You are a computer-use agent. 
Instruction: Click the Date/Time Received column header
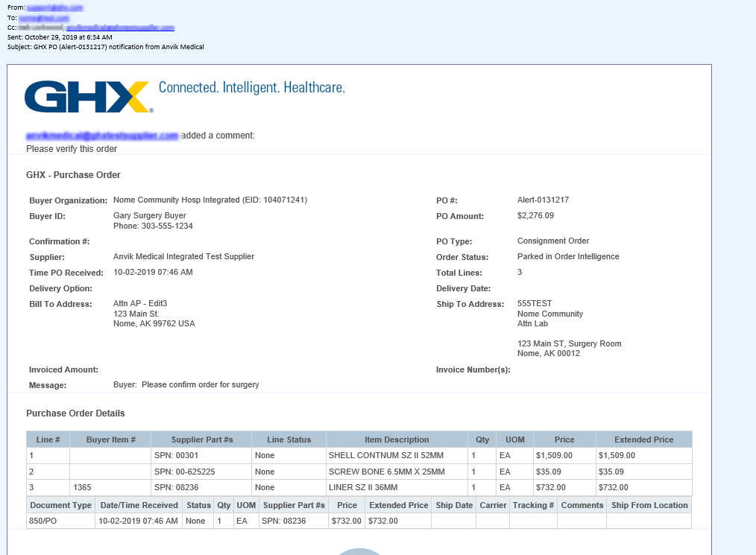click(139, 505)
